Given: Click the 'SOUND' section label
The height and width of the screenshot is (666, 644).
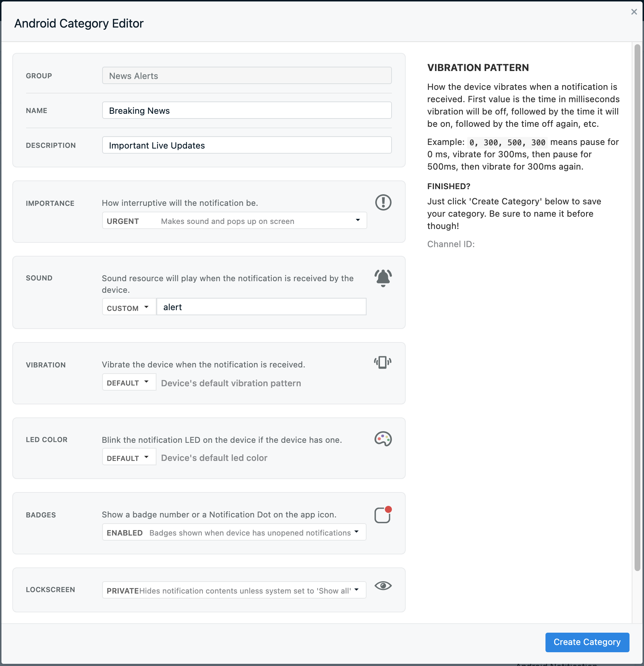Looking at the screenshot, I should pos(39,278).
